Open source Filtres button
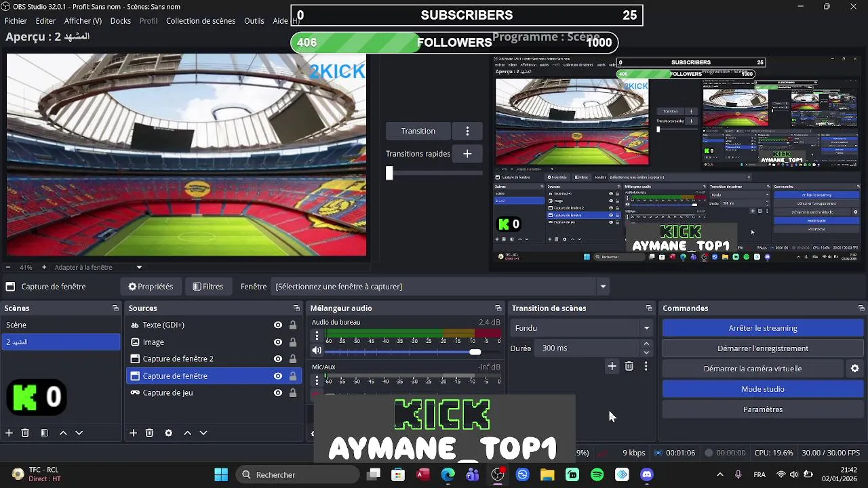Screen dimensions: 868x488 208,287
